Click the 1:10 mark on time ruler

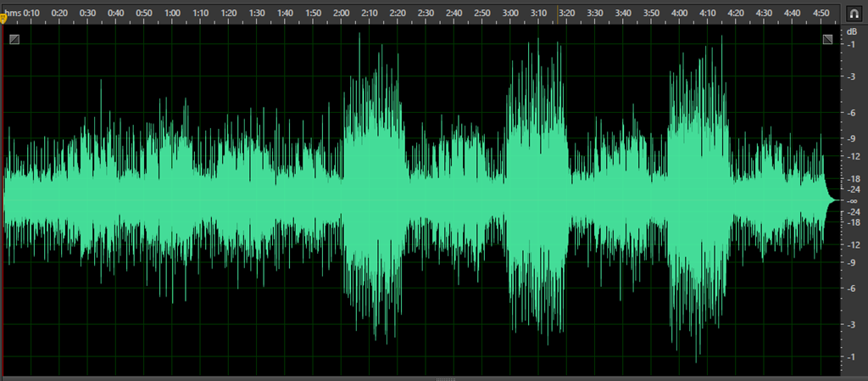point(201,12)
